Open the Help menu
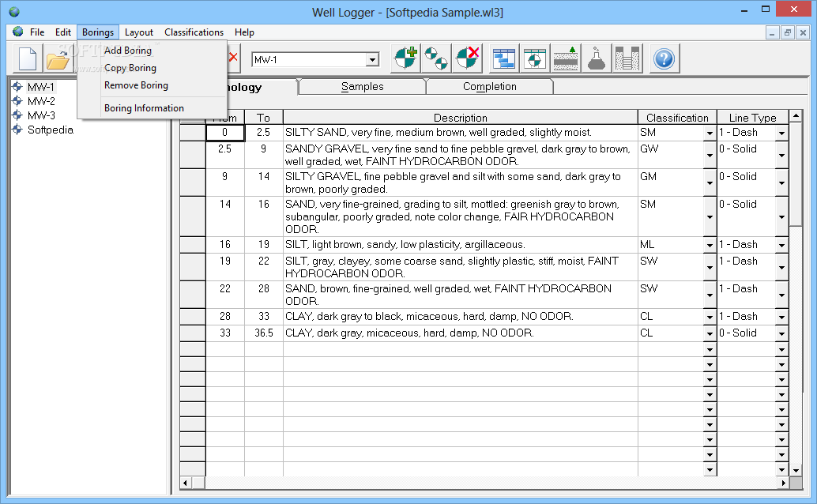Screen dimensions: 817x504 coord(244,32)
